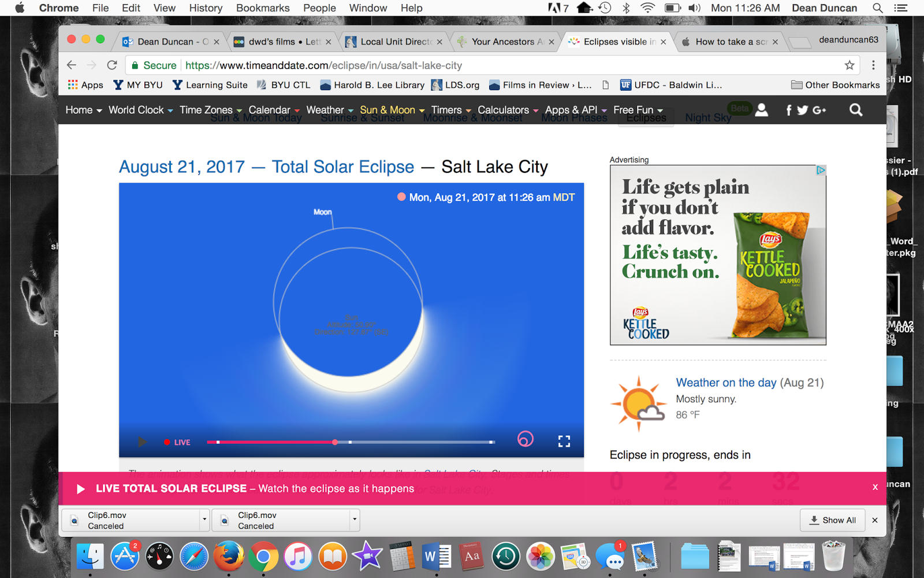This screenshot has height=578, width=924.
Task: Open the timeanddate Twitter icon
Action: tap(802, 110)
